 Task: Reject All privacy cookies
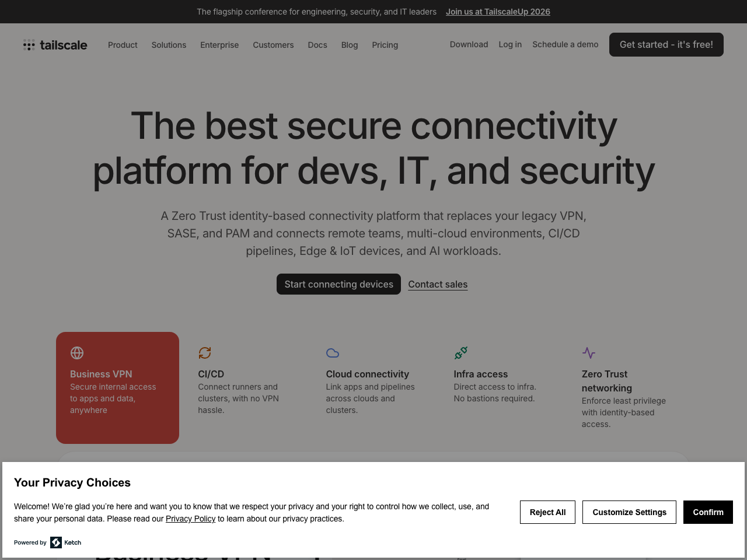pyautogui.click(x=547, y=512)
